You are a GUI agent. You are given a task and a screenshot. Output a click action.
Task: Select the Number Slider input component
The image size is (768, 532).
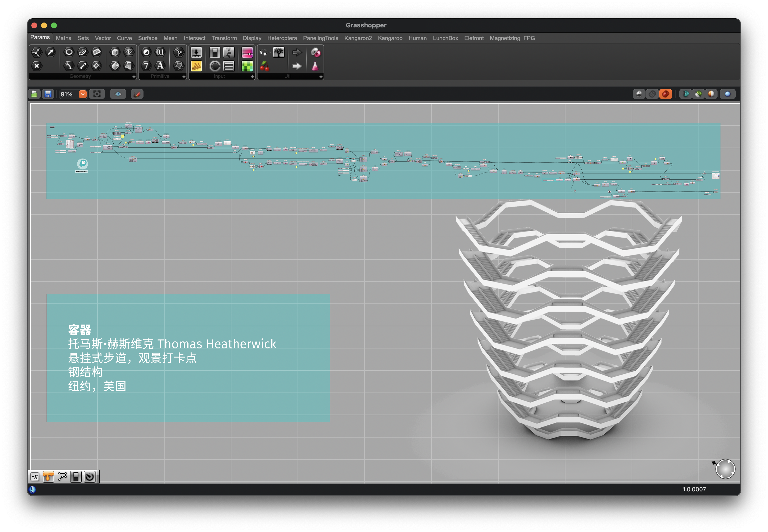(196, 52)
